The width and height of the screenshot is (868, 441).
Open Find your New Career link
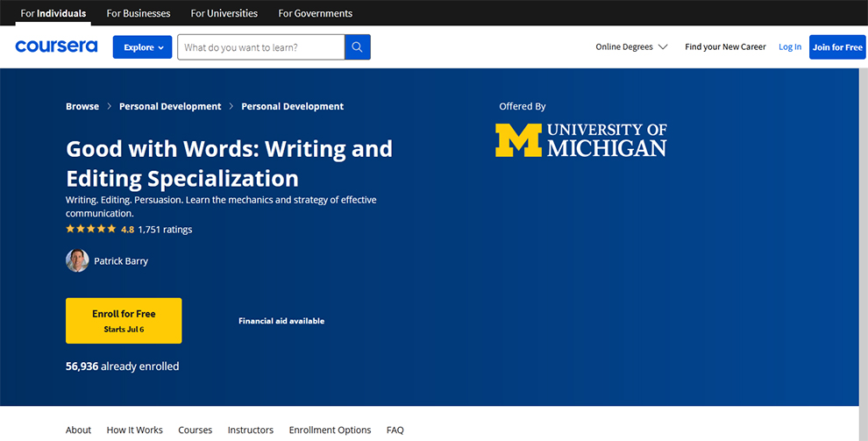[725, 47]
